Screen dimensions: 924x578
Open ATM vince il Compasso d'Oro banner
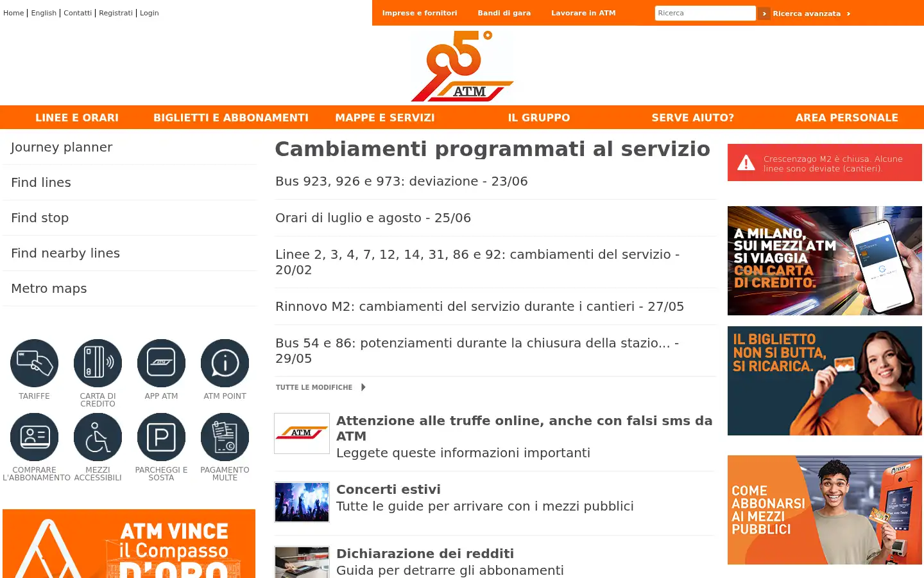(129, 543)
